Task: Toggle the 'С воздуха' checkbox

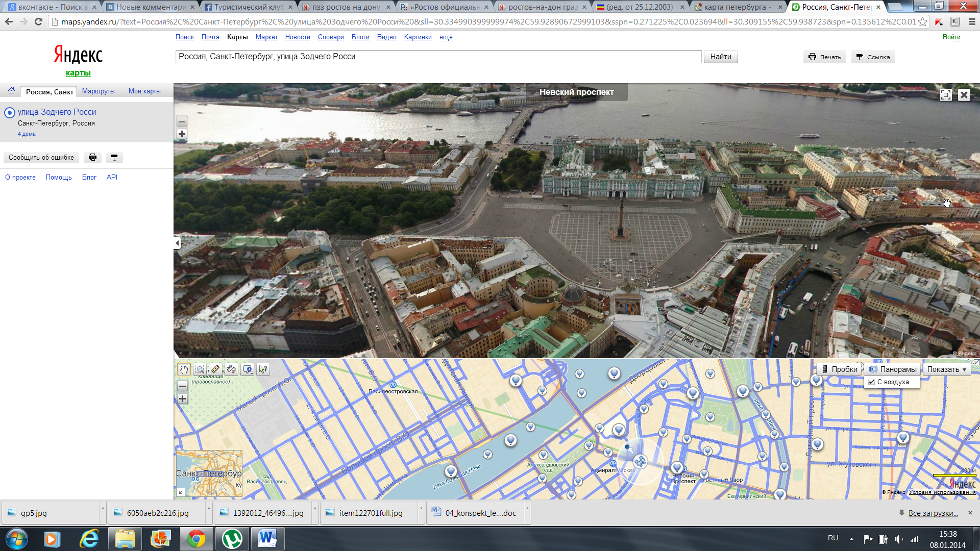Action: coord(872,382)
